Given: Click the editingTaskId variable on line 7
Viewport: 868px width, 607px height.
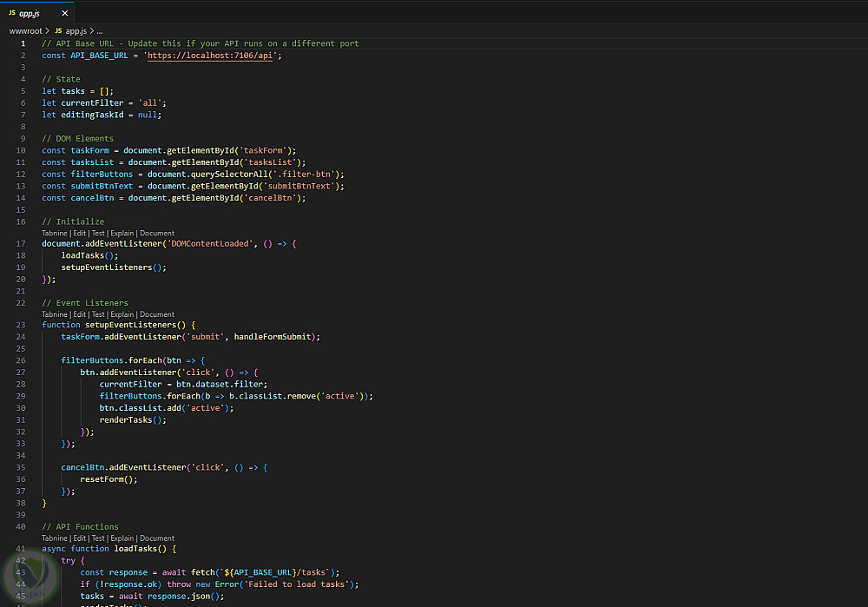Looking at the screenshot, I should coord(93,115).
